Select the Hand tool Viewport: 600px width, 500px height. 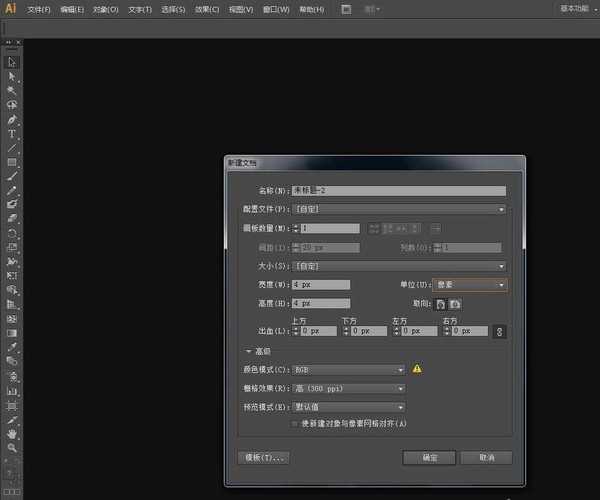pyautogui.click(x=12, y=434)
